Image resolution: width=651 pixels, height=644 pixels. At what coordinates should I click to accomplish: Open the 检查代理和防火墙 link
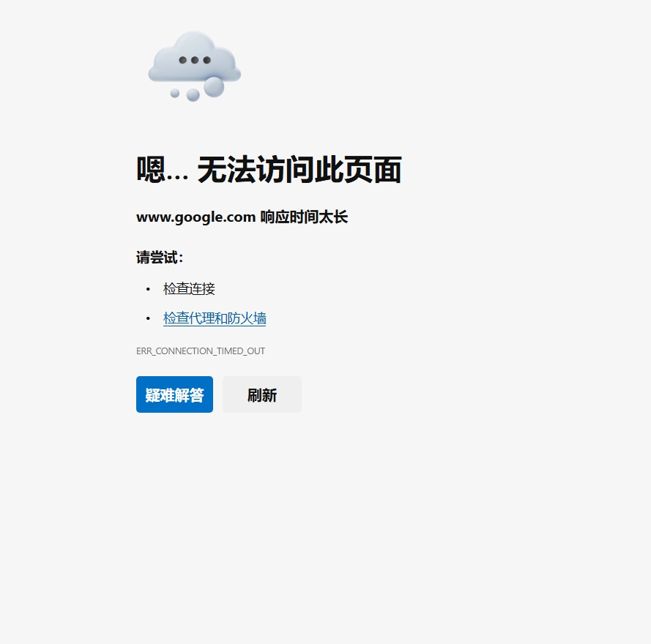[x=215, y=318]
